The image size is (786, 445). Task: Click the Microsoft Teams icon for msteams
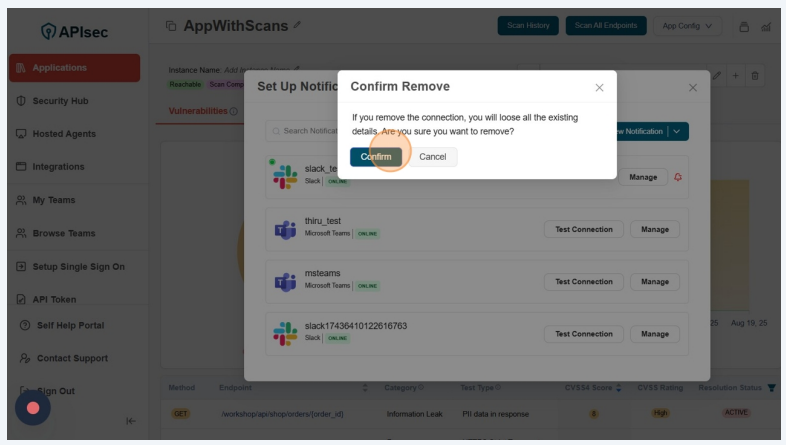pyautogui.click(x=285, y=282)
